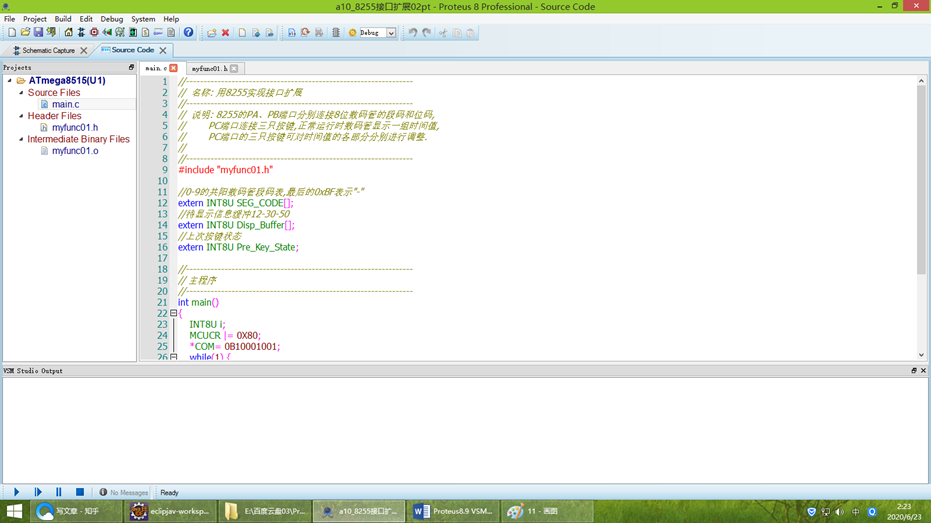This screenshot has width=931, height=524.
Task: Click the Cut scissors icon
Action: coord(443,33)
